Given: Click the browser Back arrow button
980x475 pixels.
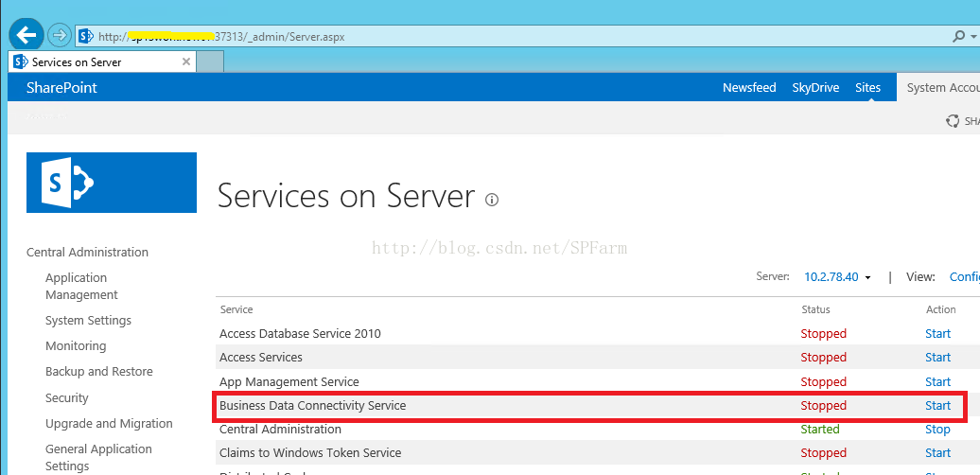Looking at the screenshot, I should pos(26,36).
